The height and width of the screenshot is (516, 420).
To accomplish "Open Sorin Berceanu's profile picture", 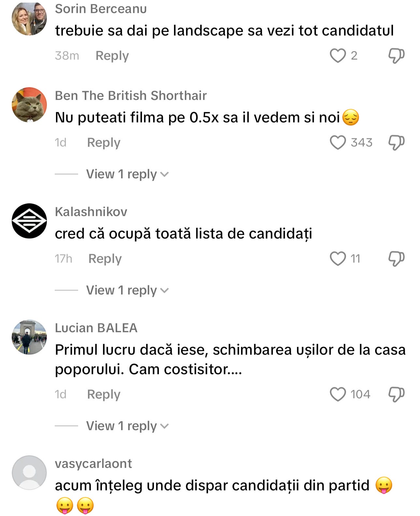I will point(29,18).
